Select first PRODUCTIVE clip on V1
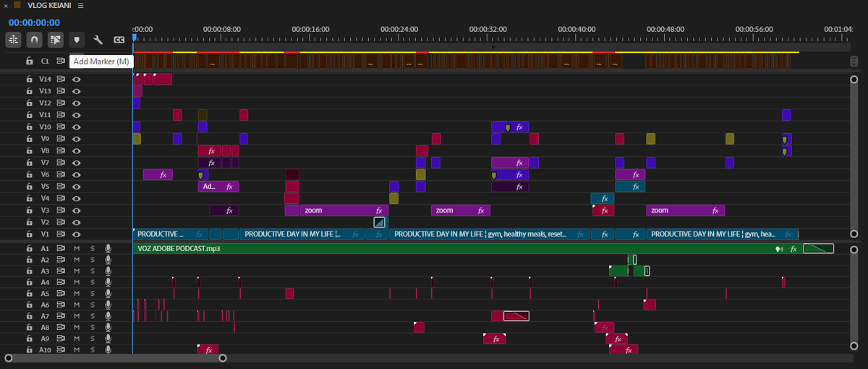868x369 pixels. (x=170, y=234)
